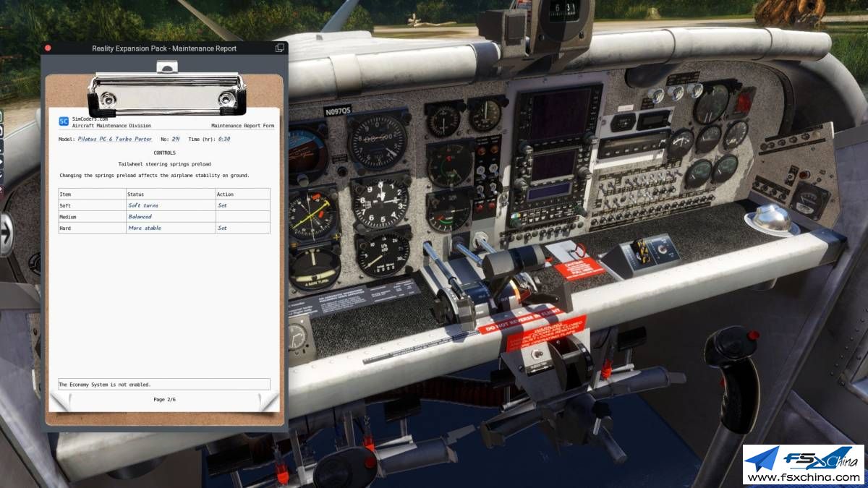
Task: Click the arrow button on left edge
Action: click(x=6, y=236)
